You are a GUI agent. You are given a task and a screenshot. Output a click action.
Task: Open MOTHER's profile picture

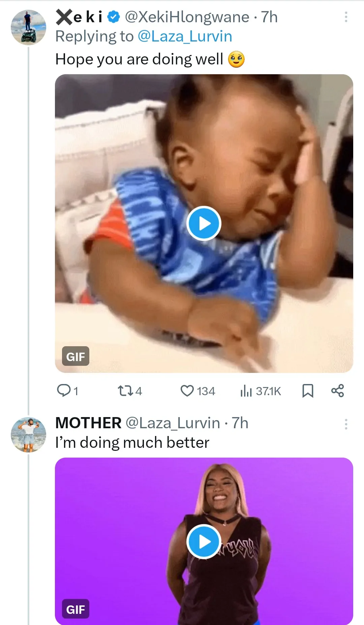[x=28, y=435]
